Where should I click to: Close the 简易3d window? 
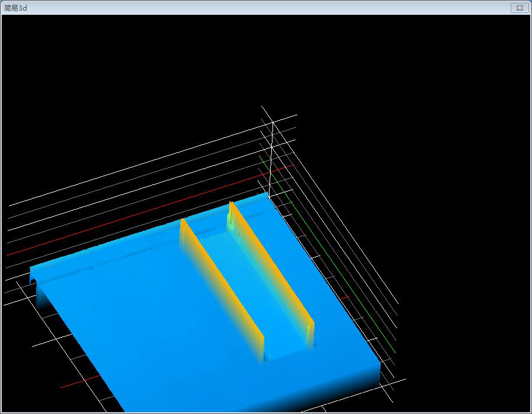click(x=519, y=8)
